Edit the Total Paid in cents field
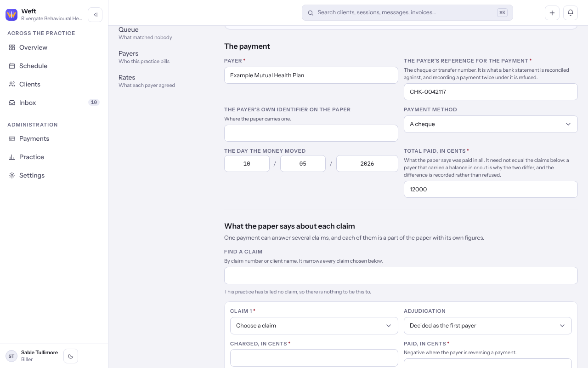Viewport: 588px width, 368px height. 491,190
